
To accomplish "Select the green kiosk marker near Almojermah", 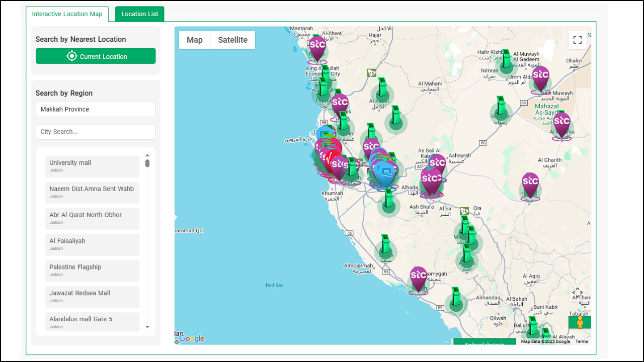I will coord(385,247).
